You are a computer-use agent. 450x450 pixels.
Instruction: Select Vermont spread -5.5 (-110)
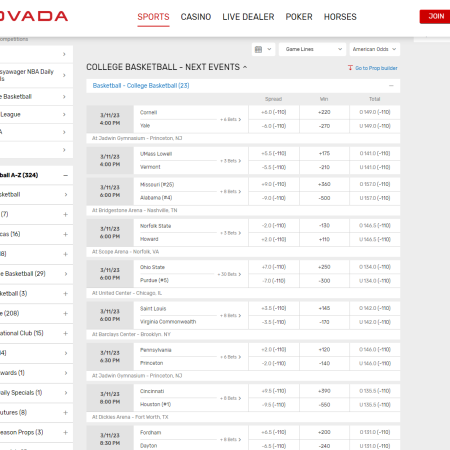[x=274, y=167]
